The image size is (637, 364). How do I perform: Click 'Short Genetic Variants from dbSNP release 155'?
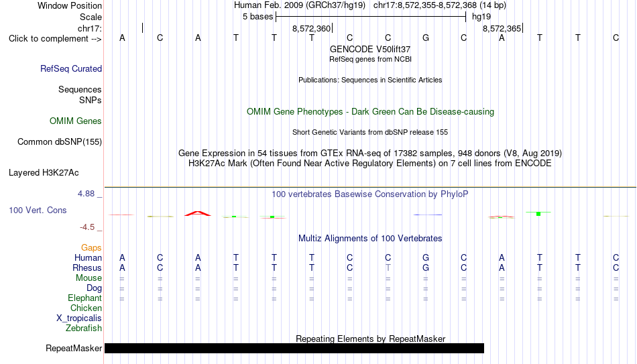(370, 133)
